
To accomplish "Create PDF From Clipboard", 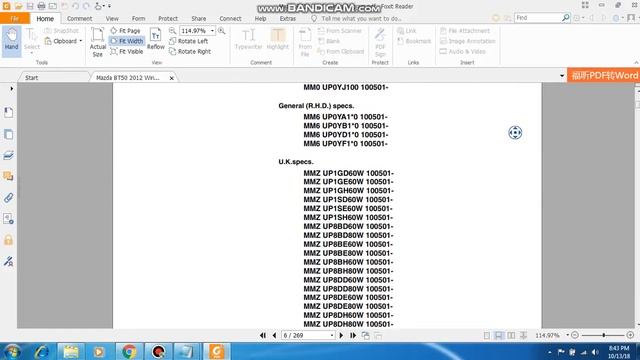I will (x=341, y=51).
